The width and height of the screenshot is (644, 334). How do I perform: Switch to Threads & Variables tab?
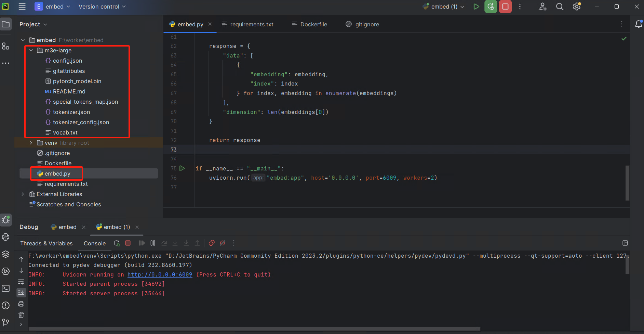point(46,243)
